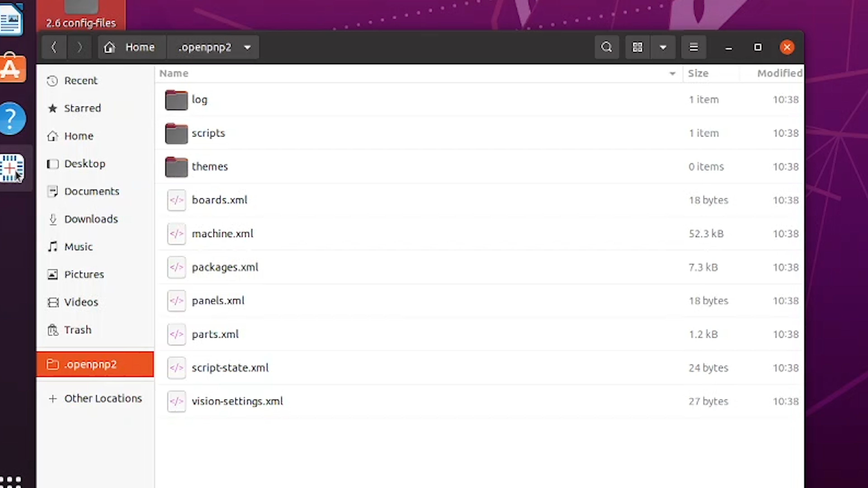Sort the list by Size column
Screen dimensions: 868x488
click(x=698, y=73)
